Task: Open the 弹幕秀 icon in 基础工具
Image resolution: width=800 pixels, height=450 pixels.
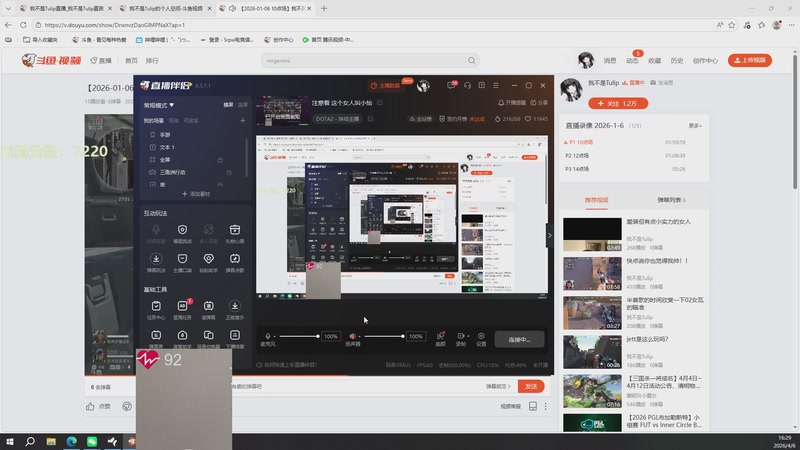Action: pyautogui.click(x=156, y=335)
